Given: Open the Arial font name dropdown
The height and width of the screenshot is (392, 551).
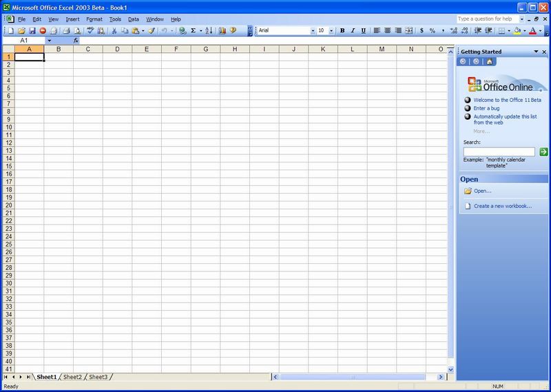Looking at the screenshot, I should 313,31.
